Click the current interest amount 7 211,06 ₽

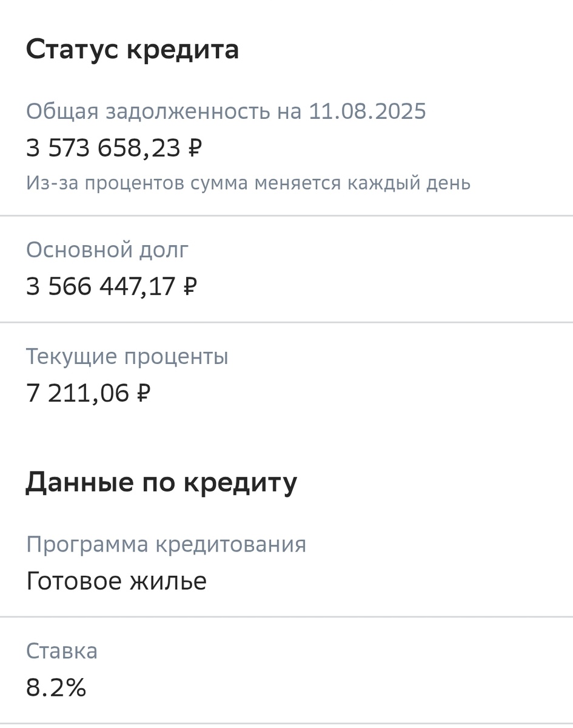[x=89, y=392]
